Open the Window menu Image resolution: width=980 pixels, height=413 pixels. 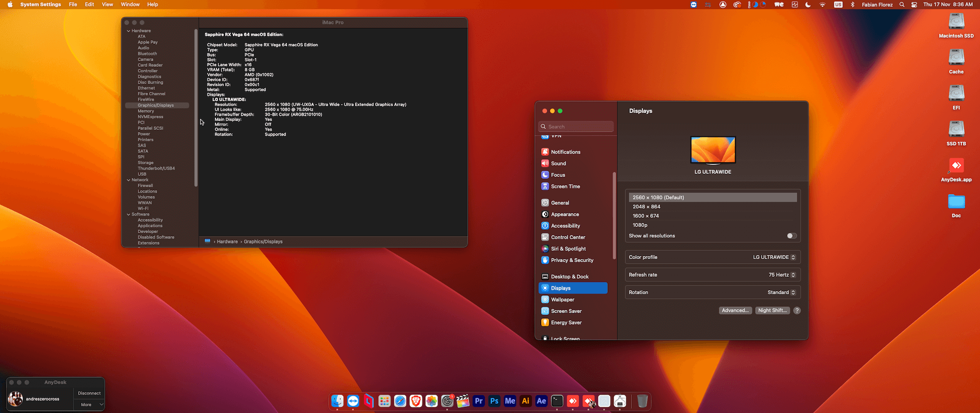pyautogui.click(x=130, y=5)
